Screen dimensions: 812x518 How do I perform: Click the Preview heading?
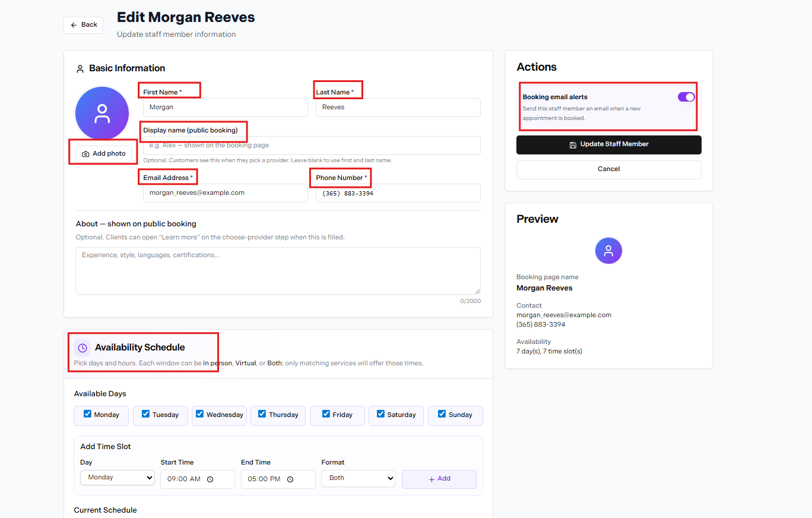click(x=537, y=219)
